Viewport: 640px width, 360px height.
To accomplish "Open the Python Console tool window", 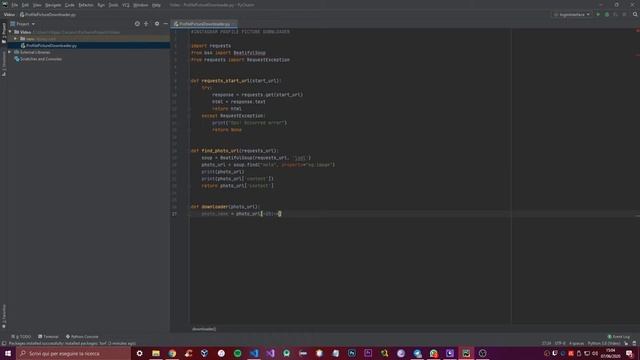I will (82, 337).
